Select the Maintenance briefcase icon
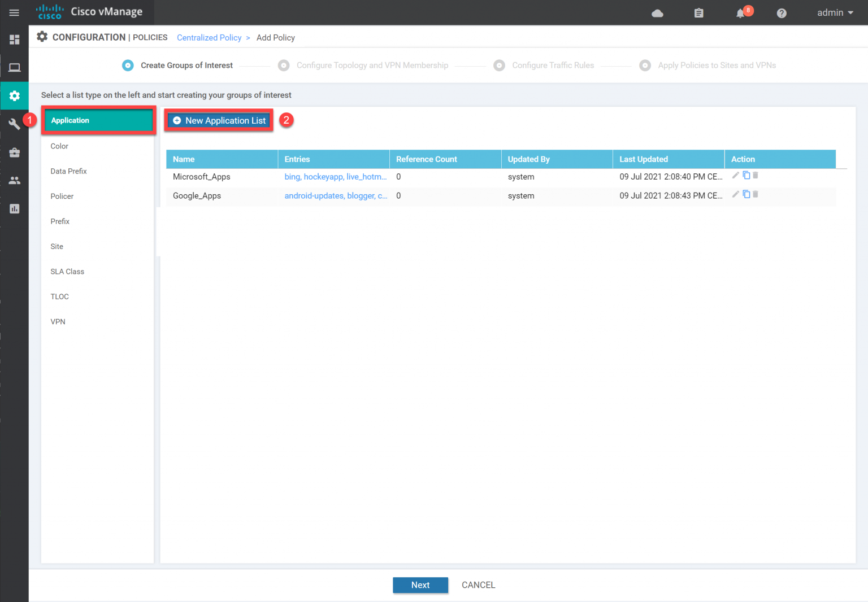 click(x=14, y=152)
